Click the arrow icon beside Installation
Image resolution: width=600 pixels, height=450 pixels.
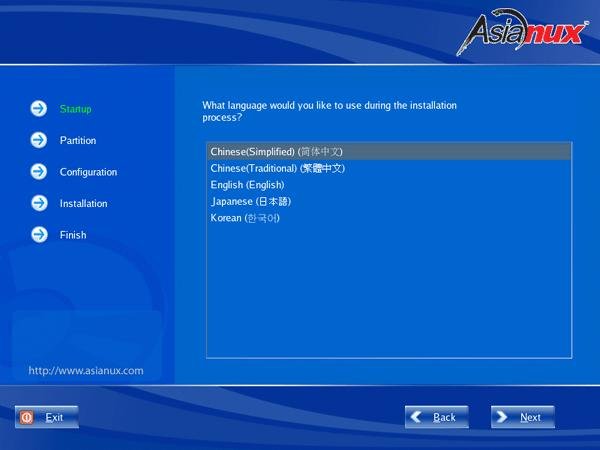(39, 203)
